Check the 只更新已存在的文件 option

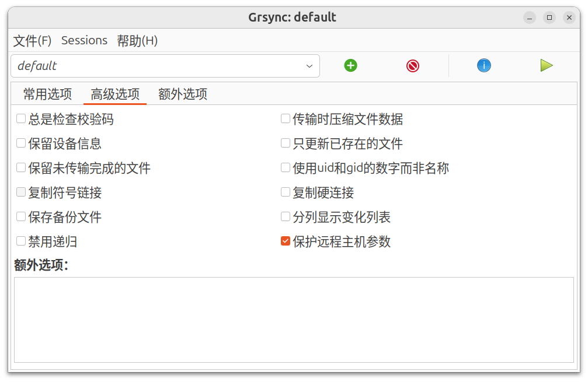coord(286,143)
